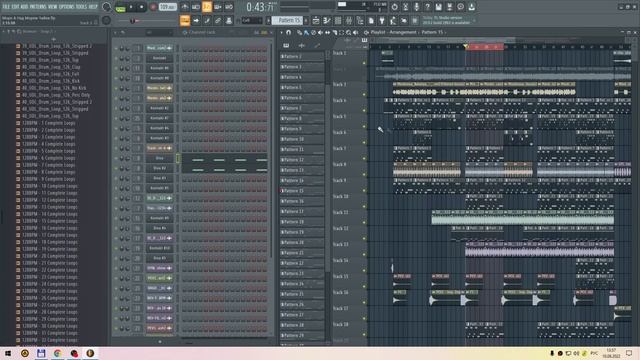Click the green channel selector beside the dashed steps
The image size is (640, 360).
click(x=178, y=158)
